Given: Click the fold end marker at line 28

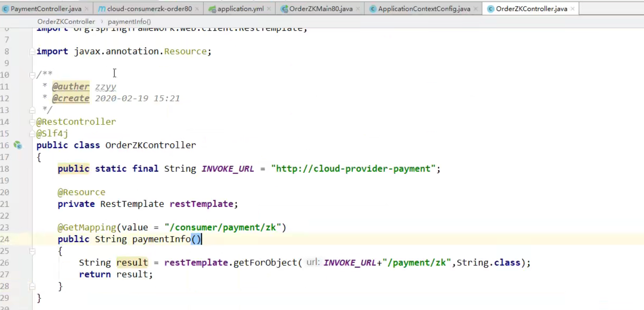Looking at the screenshot, I should [x=32, y=286].
